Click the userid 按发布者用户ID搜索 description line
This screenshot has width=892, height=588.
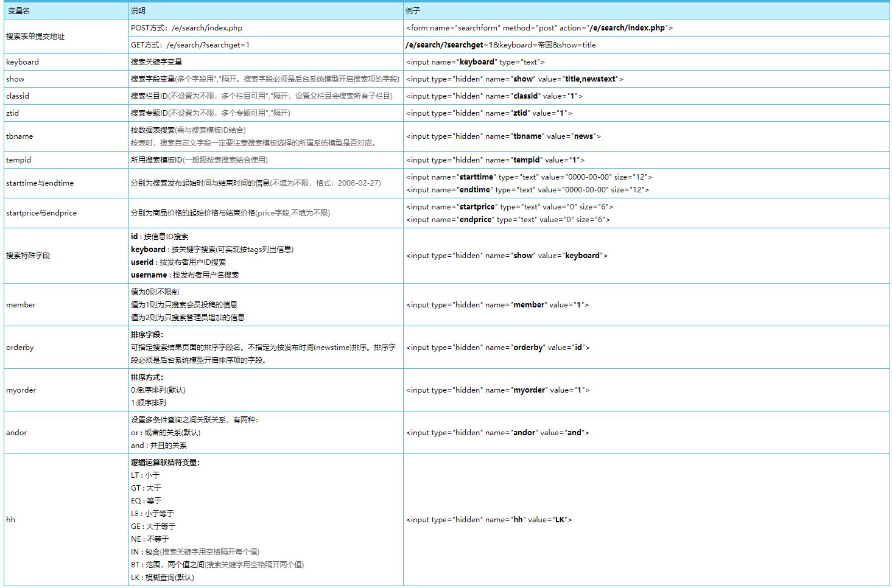178,262
